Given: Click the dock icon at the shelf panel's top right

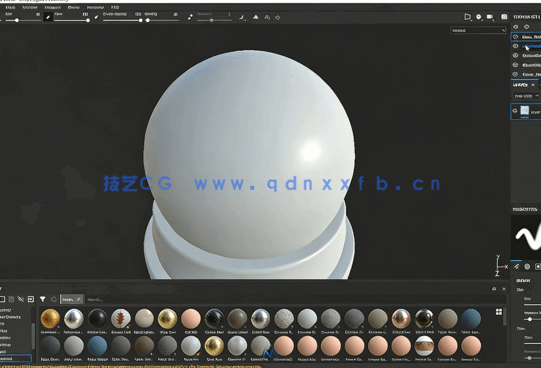Looking at the screenshot, I should point(494,289).
